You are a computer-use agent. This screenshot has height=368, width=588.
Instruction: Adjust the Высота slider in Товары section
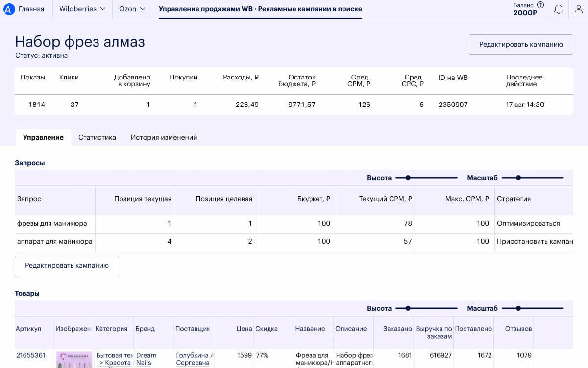pos(408,308)
